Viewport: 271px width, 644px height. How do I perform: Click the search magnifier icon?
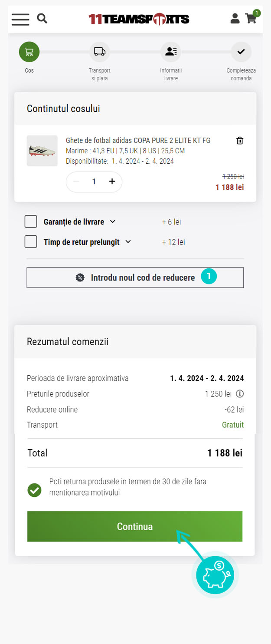pos(42,18)
